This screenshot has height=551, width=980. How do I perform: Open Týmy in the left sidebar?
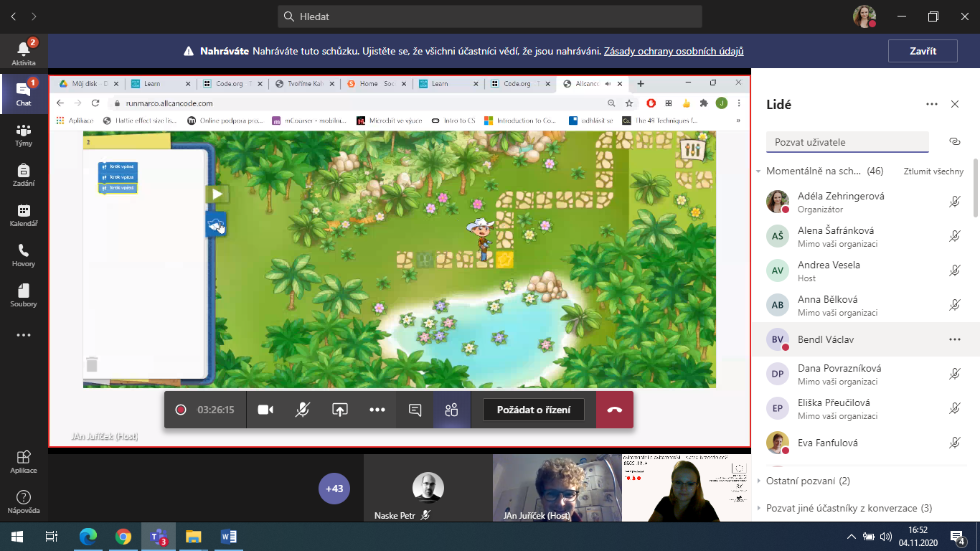(24, 134)
